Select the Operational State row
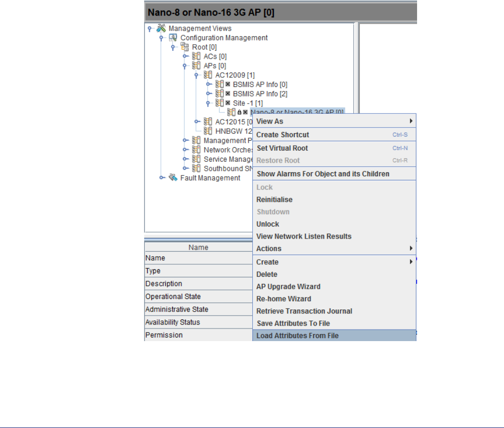This screenshot has height=428, width=504. [x=198, y=296]
